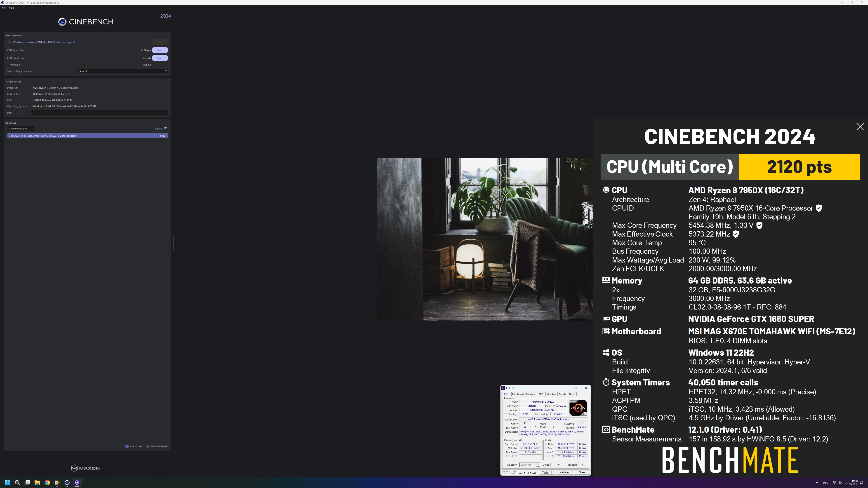Image resolution: width=868 pixels, height=488 pixels.
Task: Switch to CPU-Z from the taskbar
Action: coord(77,483)
